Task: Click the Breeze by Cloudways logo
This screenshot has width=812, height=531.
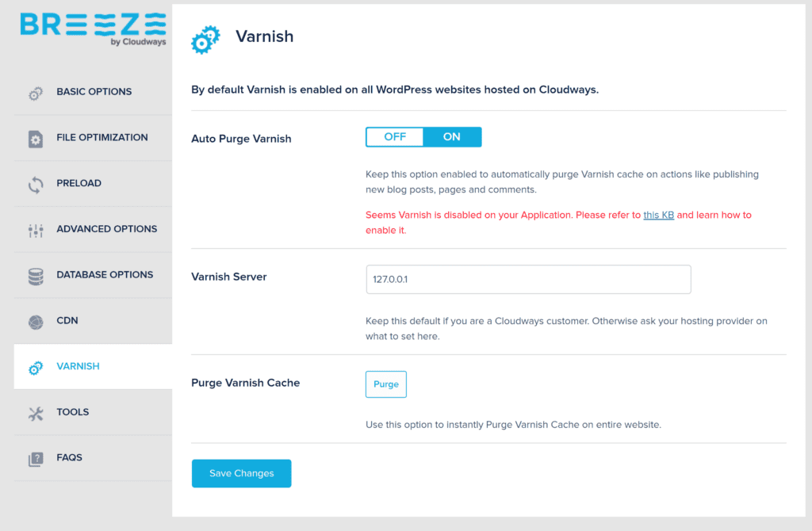Action: point(94,29)
